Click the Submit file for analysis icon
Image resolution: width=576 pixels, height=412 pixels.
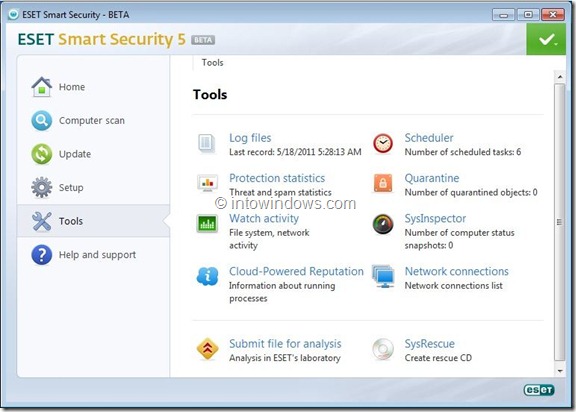coord(208,348)
